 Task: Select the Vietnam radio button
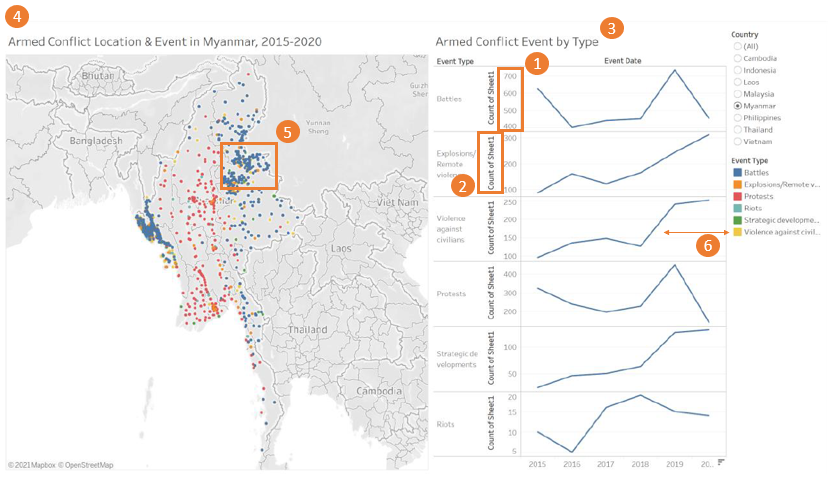[x=738, y=141]
